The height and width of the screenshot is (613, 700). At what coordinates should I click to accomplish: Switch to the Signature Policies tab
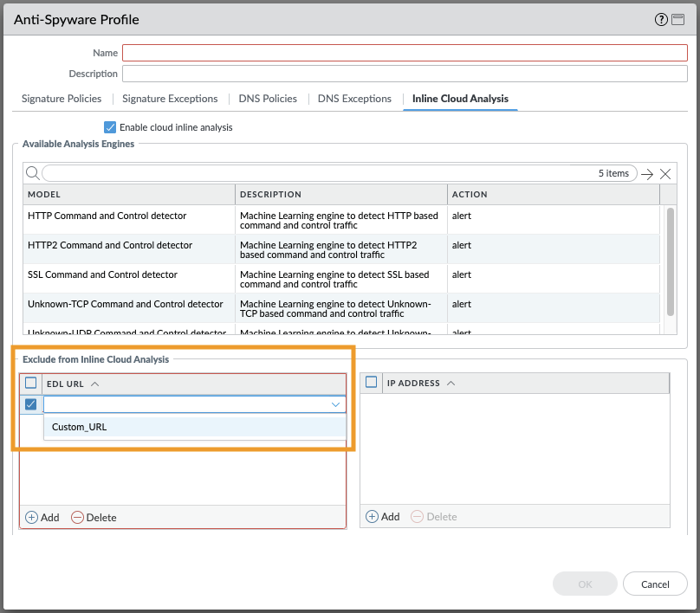pyautogui.click(x=62, y=99)
